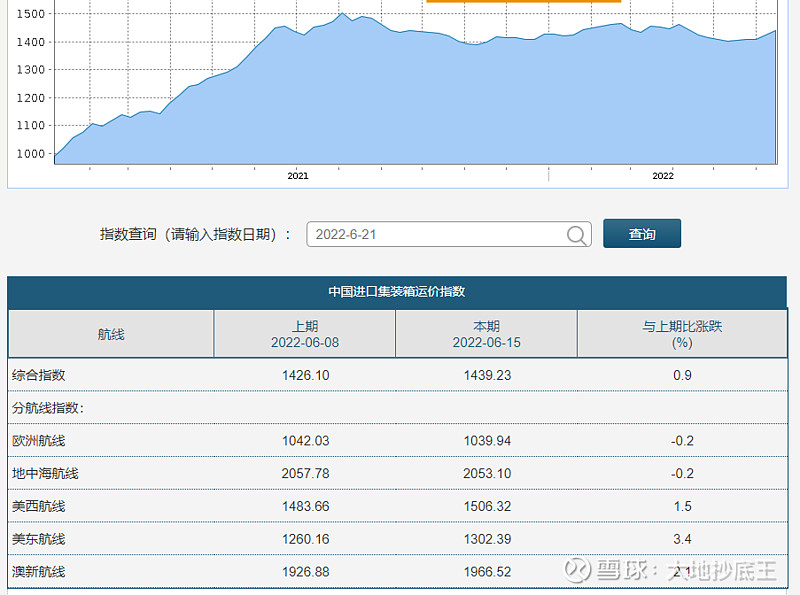Click the value 1439.23
Image resolution: width=800 pixels, height=595 pixels.
click(x=487, y=375)
